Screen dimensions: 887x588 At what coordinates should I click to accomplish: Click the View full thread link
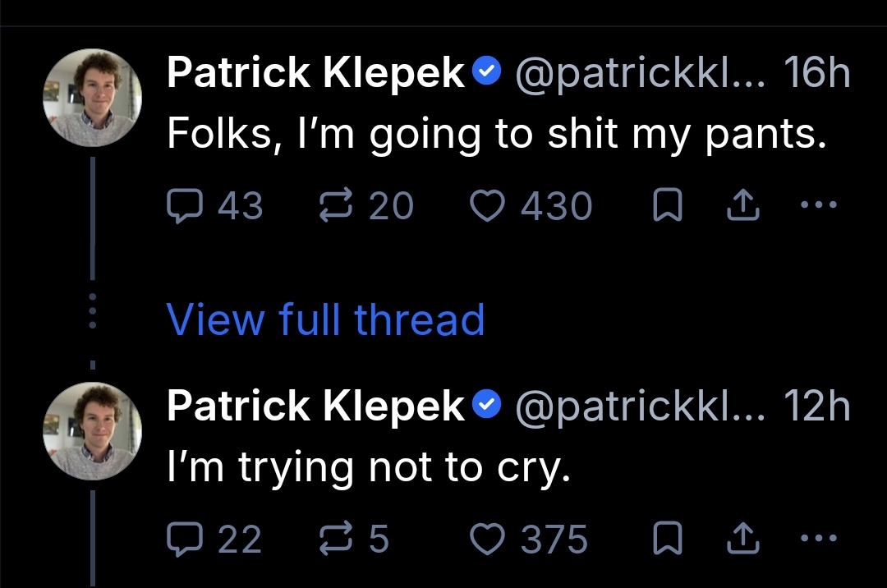pos(325,319)
